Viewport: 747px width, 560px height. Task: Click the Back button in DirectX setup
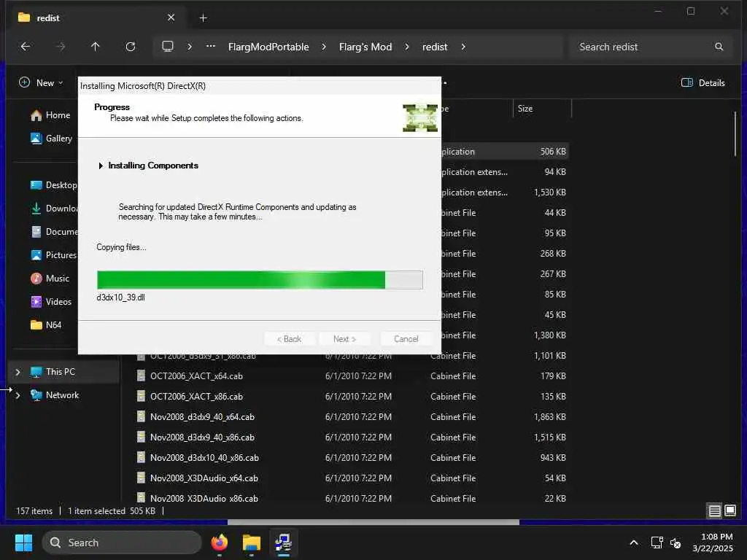tap(289, 339)
